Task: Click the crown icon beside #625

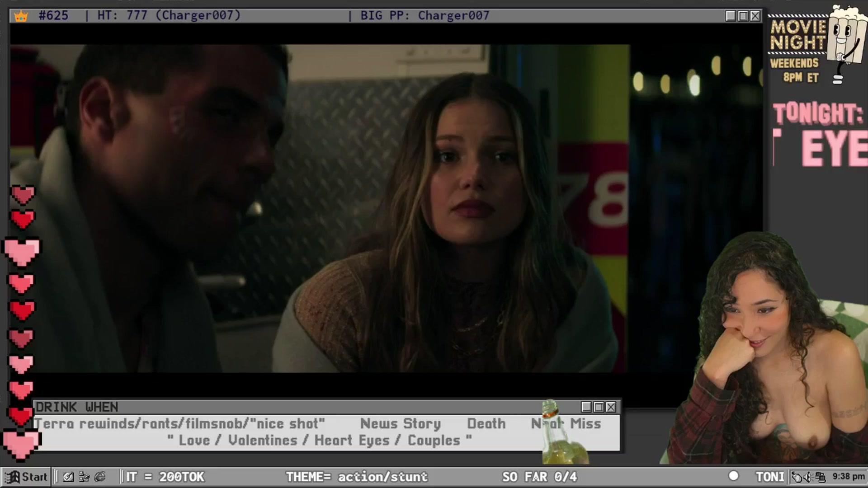Action: point(21,16)
